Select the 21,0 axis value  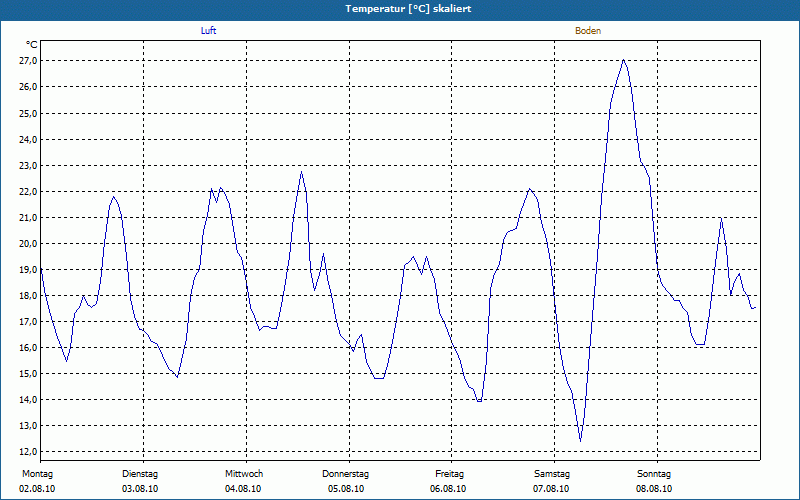[28, 217]
